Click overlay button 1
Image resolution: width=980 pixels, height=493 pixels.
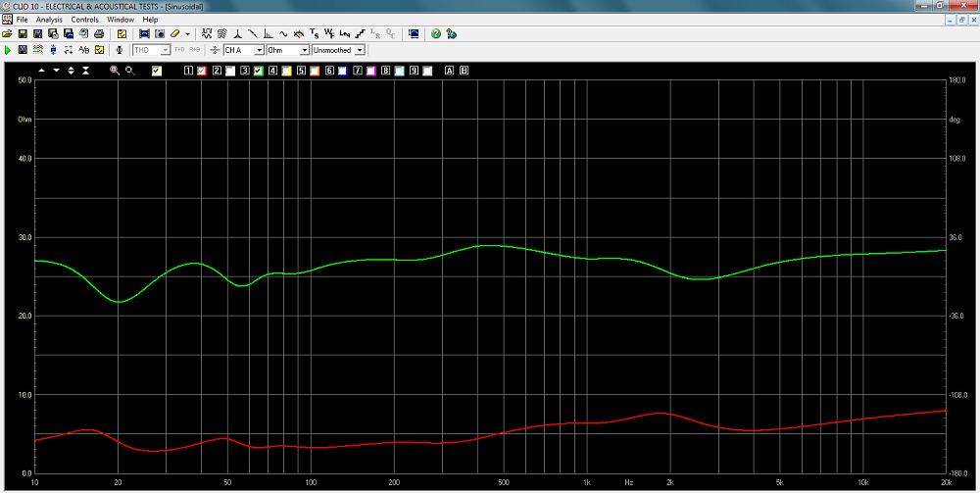pos(188,71)
